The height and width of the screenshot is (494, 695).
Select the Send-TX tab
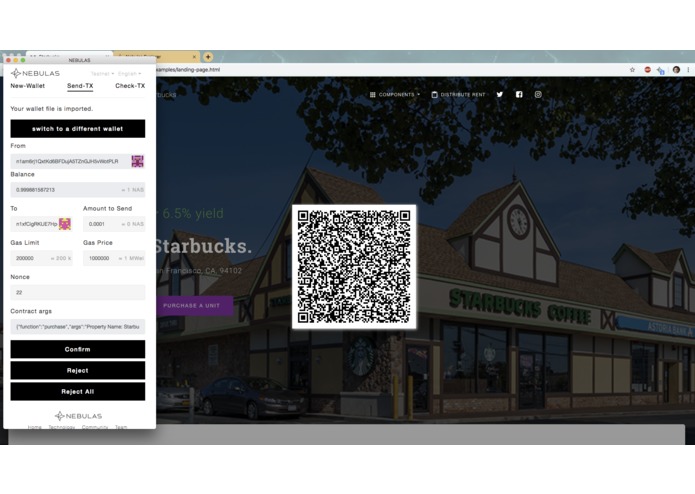80,86
